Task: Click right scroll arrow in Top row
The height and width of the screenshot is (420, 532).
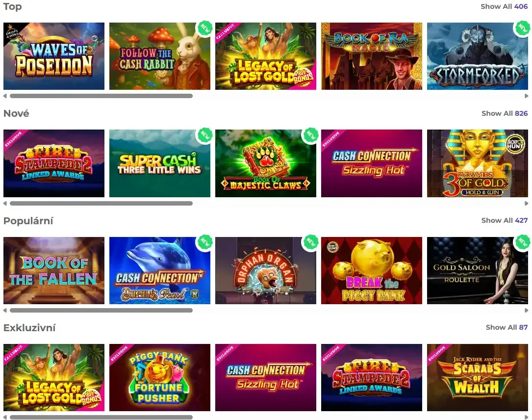Action: coord(527,96)
